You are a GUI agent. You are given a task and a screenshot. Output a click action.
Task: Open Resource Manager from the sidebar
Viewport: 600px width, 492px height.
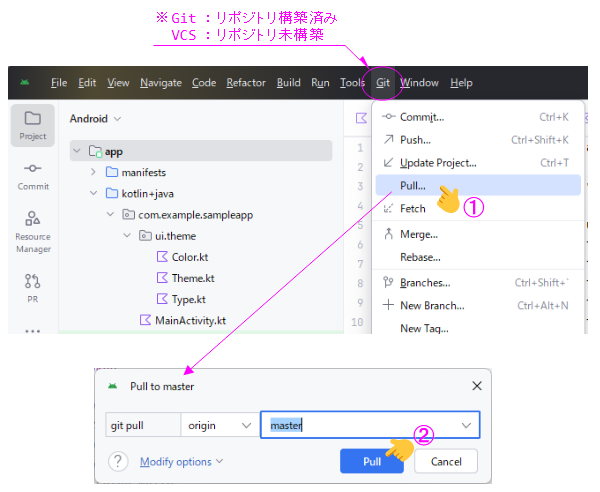coord(33,230)
